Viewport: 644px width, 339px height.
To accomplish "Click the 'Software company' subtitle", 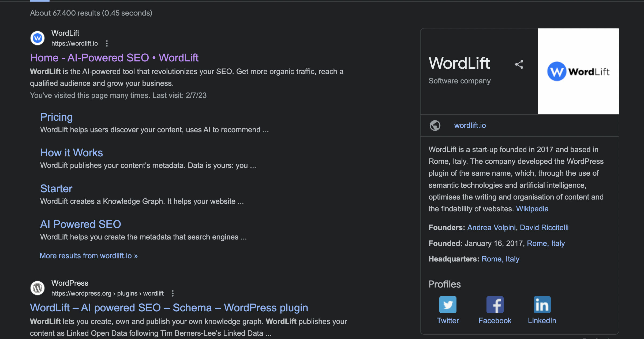I will (x=460, y=81).
